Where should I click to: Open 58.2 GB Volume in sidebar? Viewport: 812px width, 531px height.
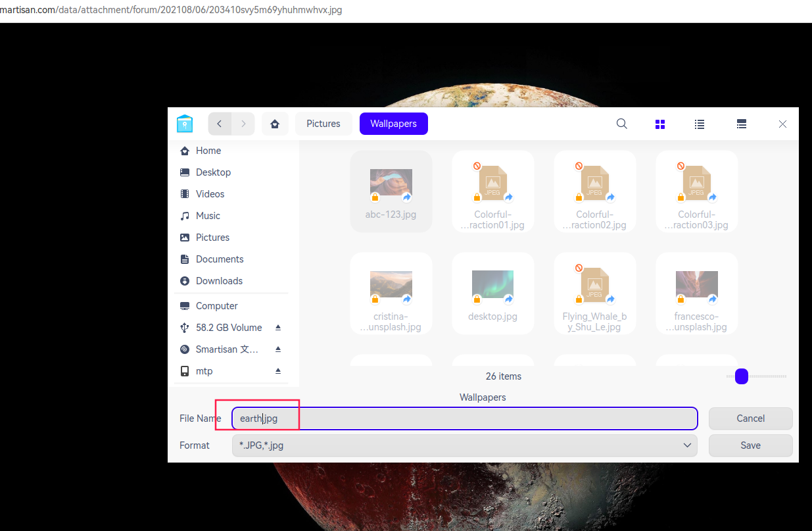point(229,328)
